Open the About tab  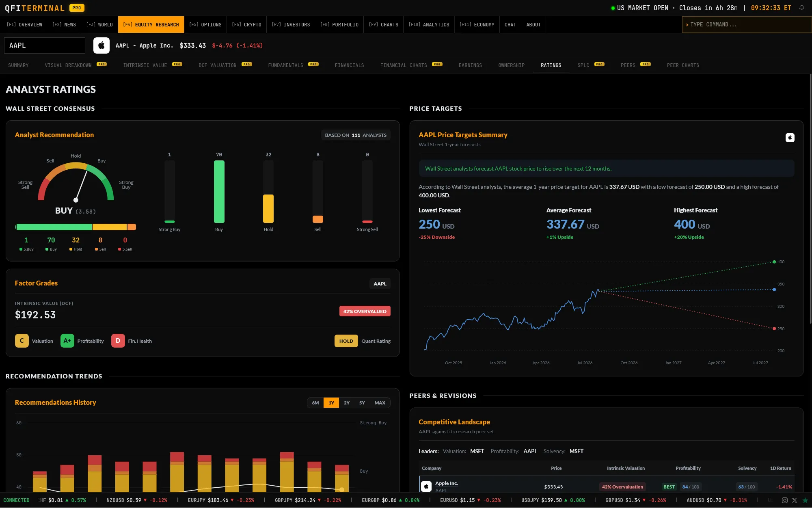tap(533, 25)
